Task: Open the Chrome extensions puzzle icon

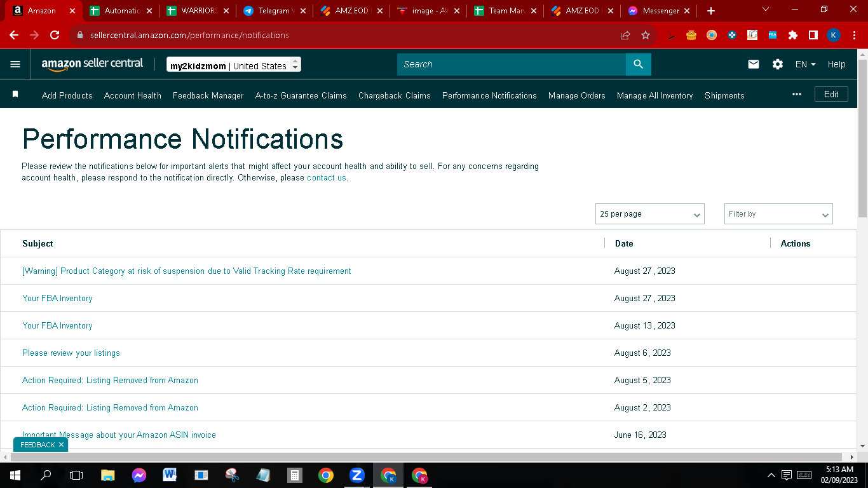Action: 793,35
